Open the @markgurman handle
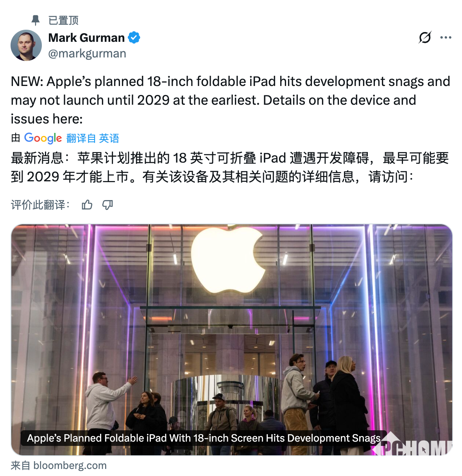The height and width of the screenshot is (476, 462). pos(87,54)
